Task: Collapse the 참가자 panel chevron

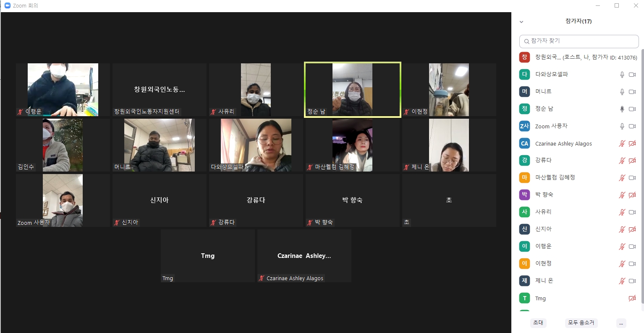Action: coord(521,22)
